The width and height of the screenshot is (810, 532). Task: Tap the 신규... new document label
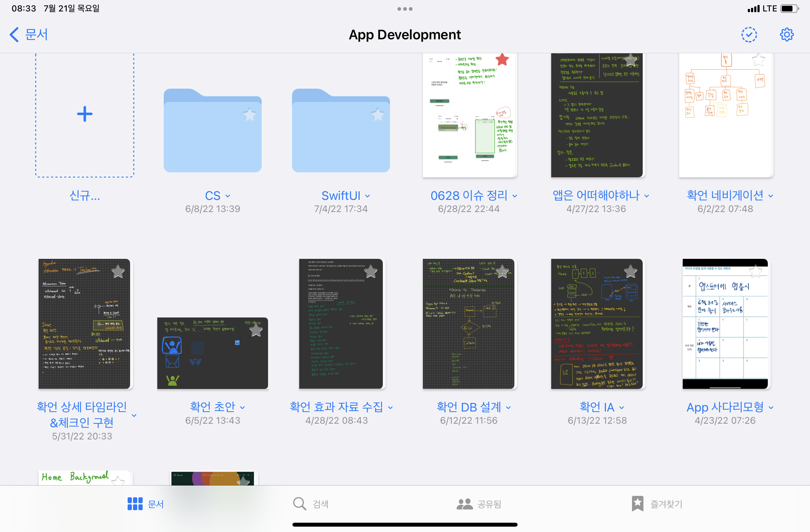click(x=85, y=196)
